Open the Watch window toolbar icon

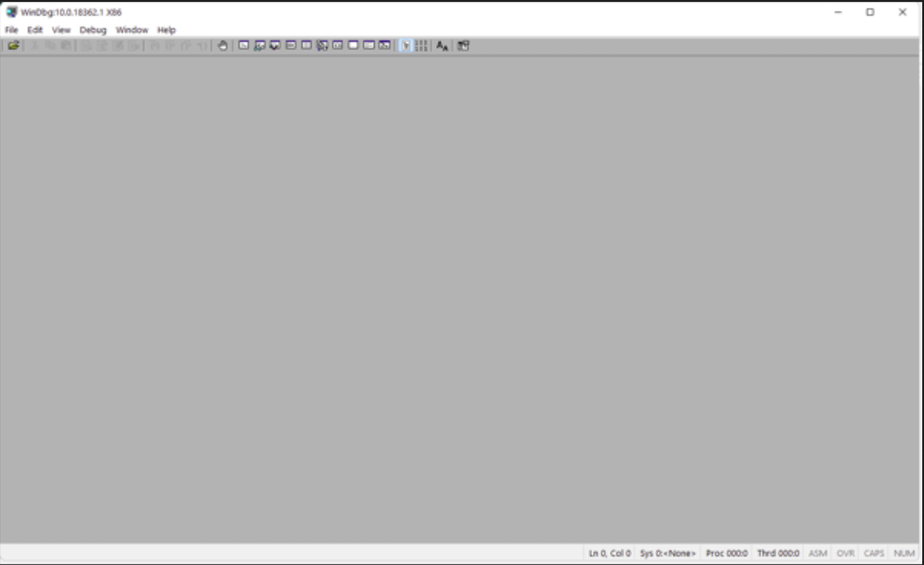[260, 46]
